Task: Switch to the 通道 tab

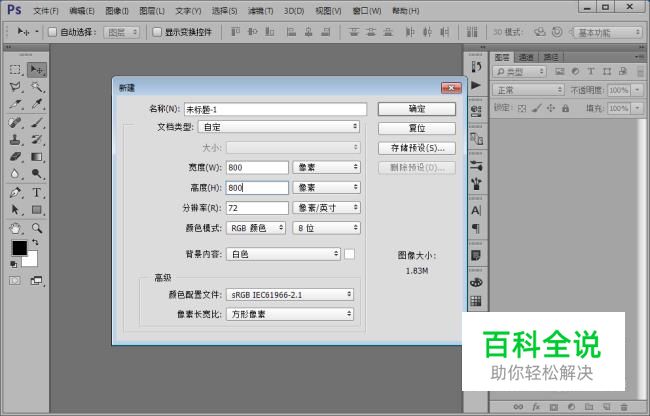Action: [526, 57]
